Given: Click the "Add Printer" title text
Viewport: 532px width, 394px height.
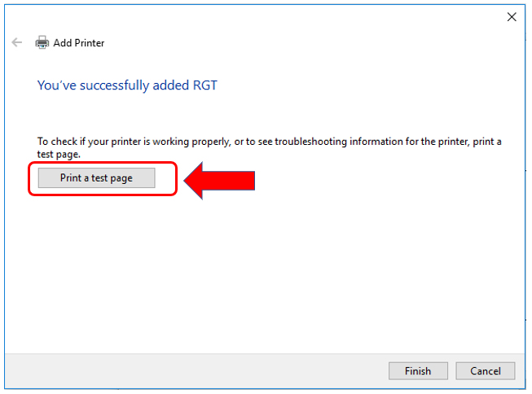Looking at the screenshot, I should pos(79,43).
